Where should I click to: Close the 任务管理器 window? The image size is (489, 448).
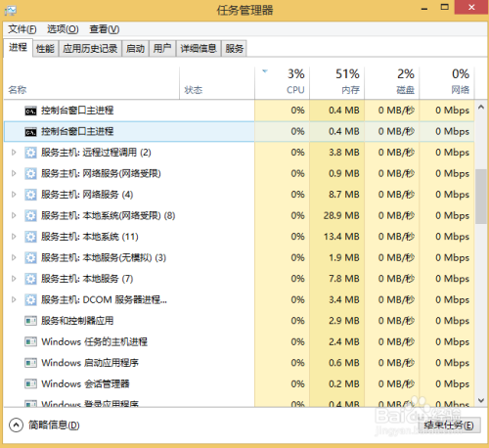471,7
